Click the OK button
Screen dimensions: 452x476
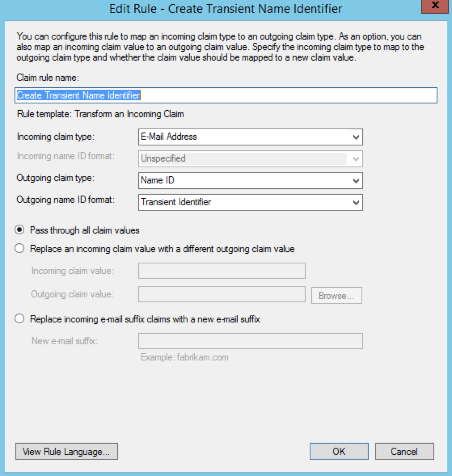coord(339,451)
